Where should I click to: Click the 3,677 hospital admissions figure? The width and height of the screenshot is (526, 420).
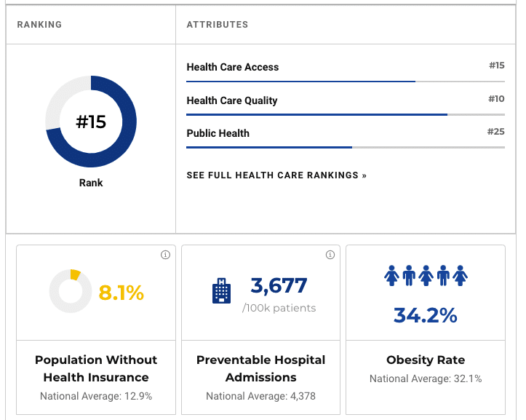pyautogui.click(x=279, y=285)
